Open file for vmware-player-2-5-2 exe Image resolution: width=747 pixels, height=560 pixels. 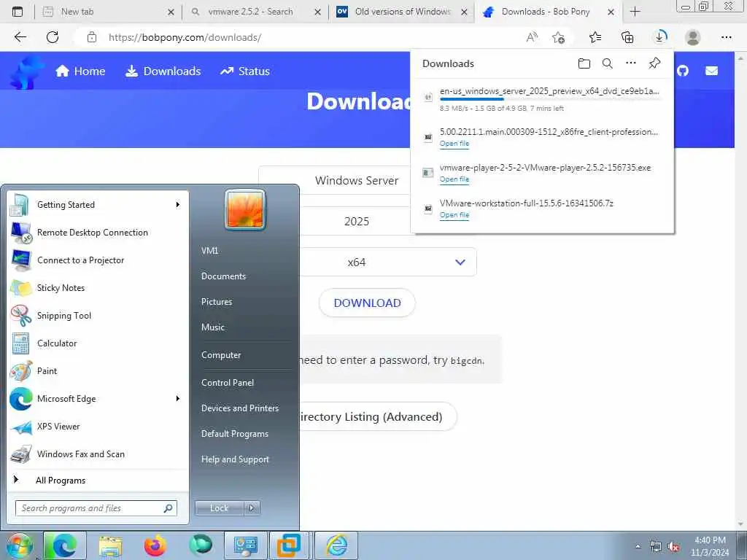[x=454, y=179]
